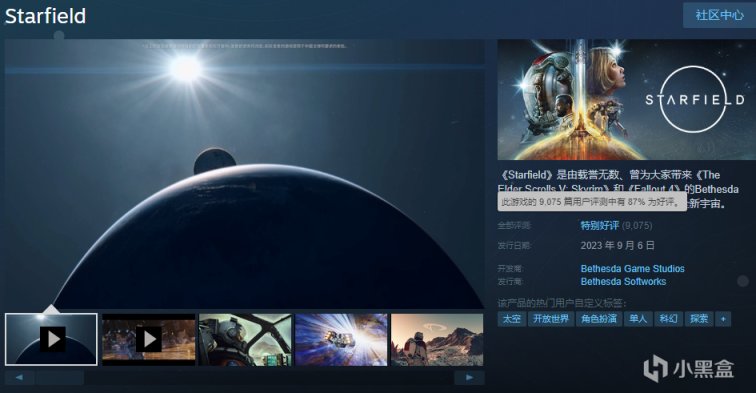Click the 特别好评 review summary
Viewport: 756px width, 393px height.
[600, 226]
